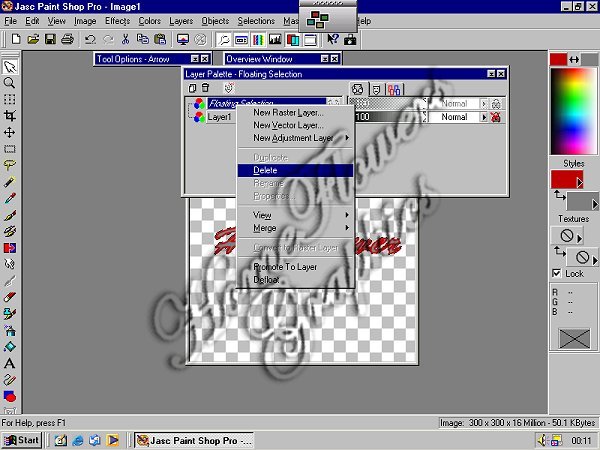Select the Clone Brush tool
600x450 pixels.
coord(10,232)
